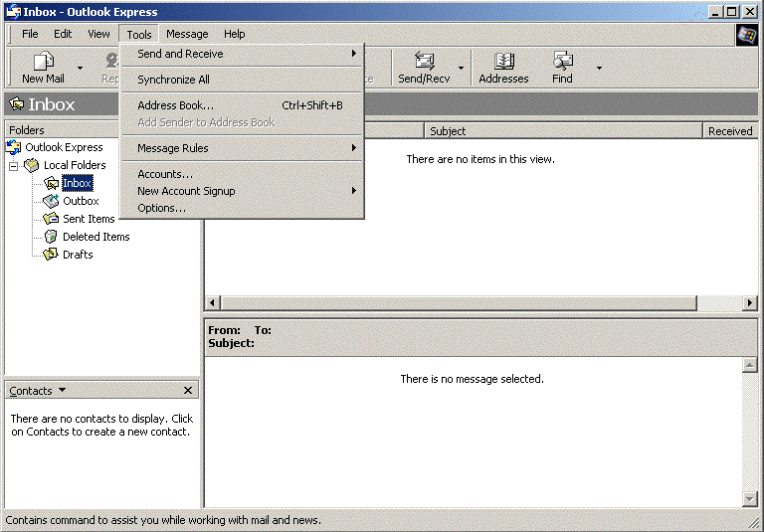Click the Deleted Items folder icon

[51, 237]
